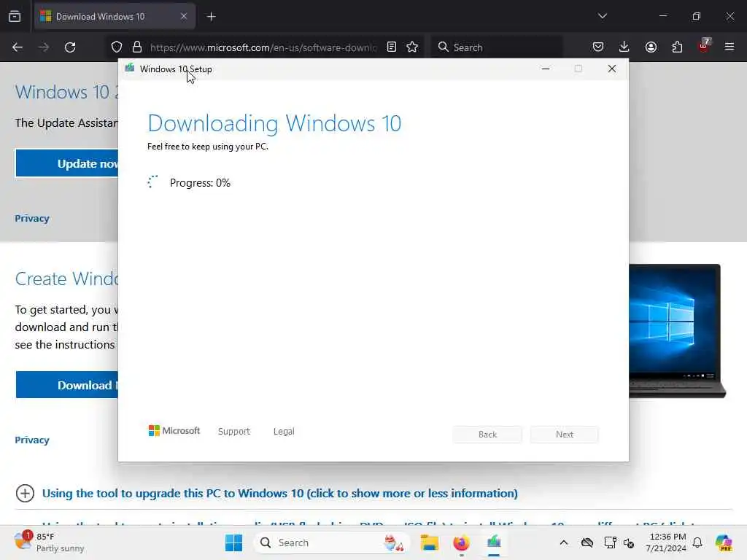Toggle reader view in address bar
The image size is (747, 560).
[x=392, y=47]
